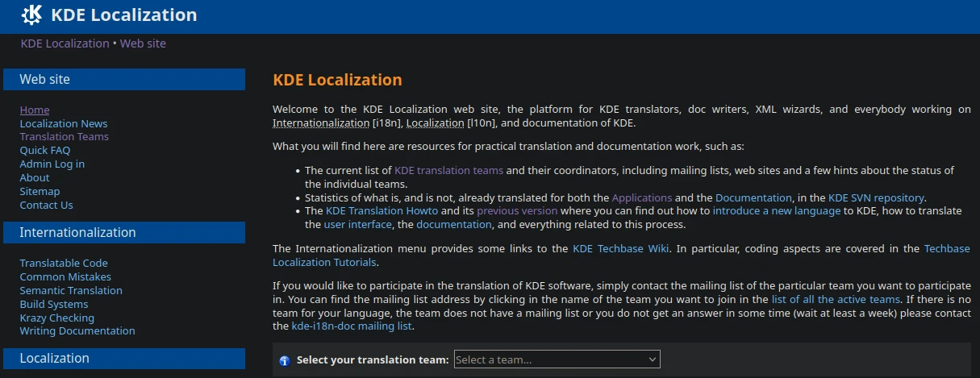Image resolution: width=980 pixels, height=378 pixels.
Task: Open the About sidebar link
Action: click(35, 177)
